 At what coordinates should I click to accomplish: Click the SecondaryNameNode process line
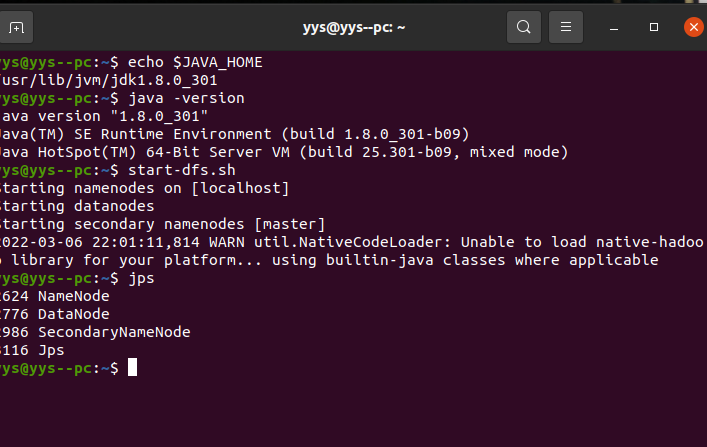95,332
